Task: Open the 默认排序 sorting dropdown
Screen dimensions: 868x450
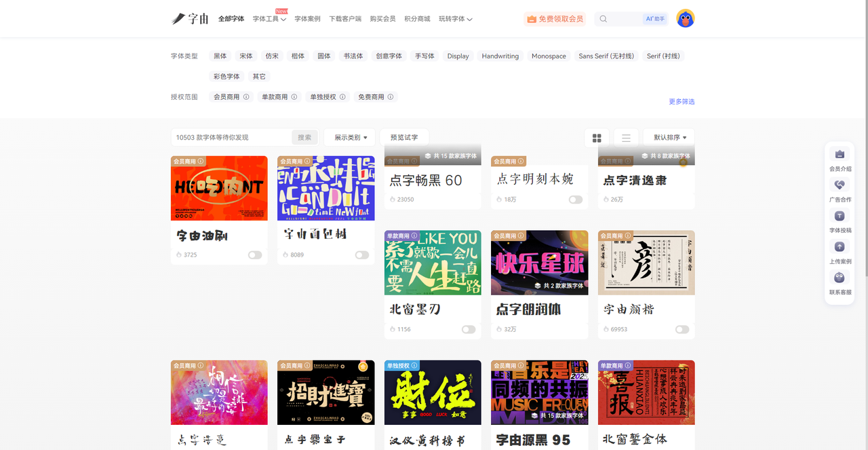Action: point(669,138)
